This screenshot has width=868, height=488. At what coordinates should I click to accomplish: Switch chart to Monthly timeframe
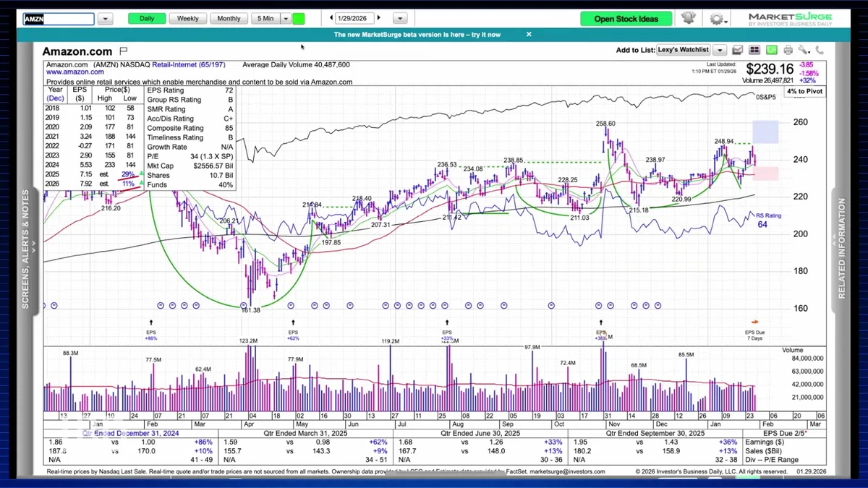tap(229, 19)
